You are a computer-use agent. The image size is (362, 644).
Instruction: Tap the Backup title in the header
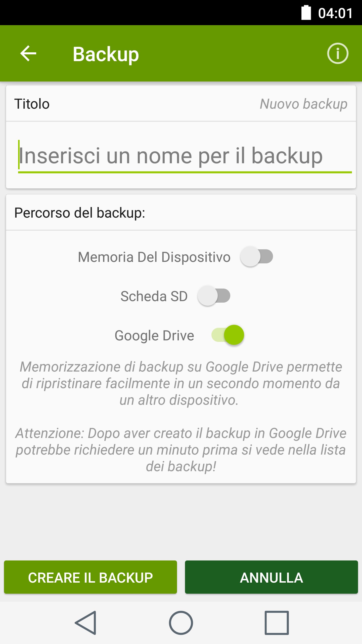tap(106, 54)
